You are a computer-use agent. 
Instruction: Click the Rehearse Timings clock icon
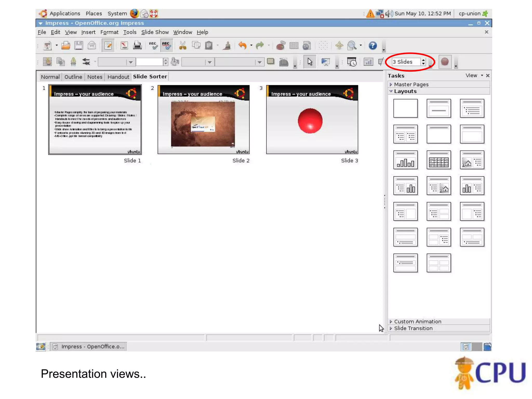click(352, 62)
